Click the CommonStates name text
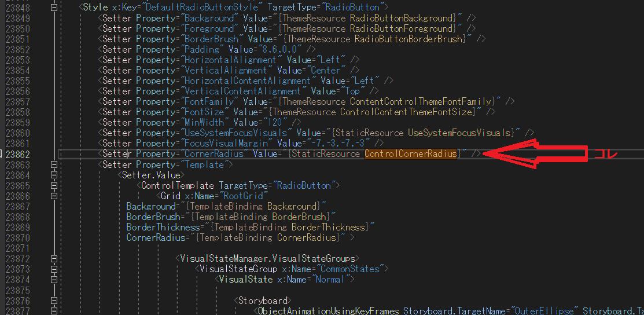Screen dimensions: 644x315 pos(350,269)
